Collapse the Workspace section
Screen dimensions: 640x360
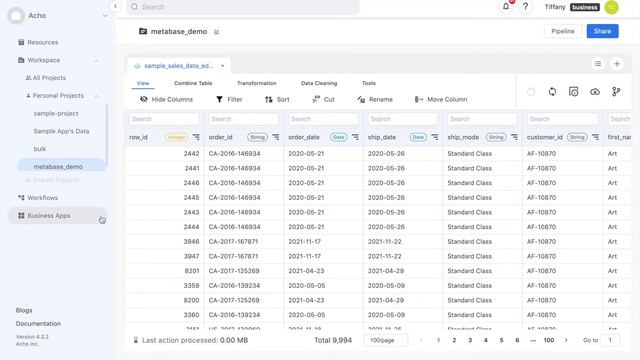point(96,60)
